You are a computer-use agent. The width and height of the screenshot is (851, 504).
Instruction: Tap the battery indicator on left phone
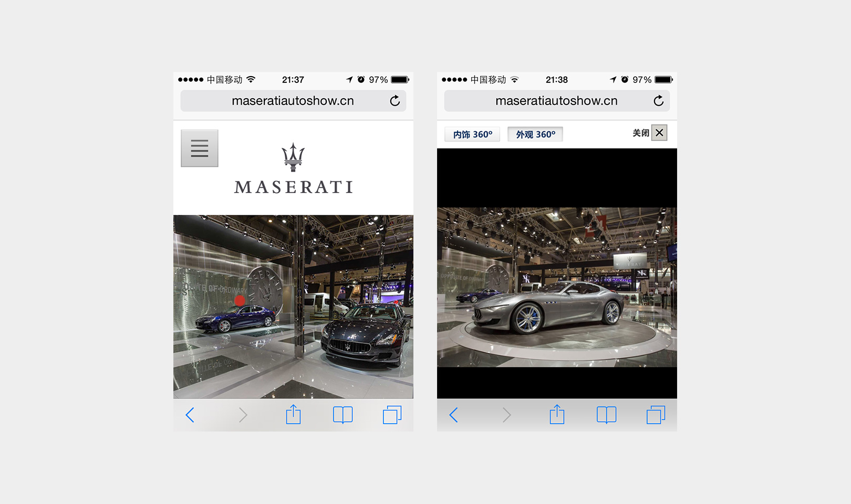point(400,80)
